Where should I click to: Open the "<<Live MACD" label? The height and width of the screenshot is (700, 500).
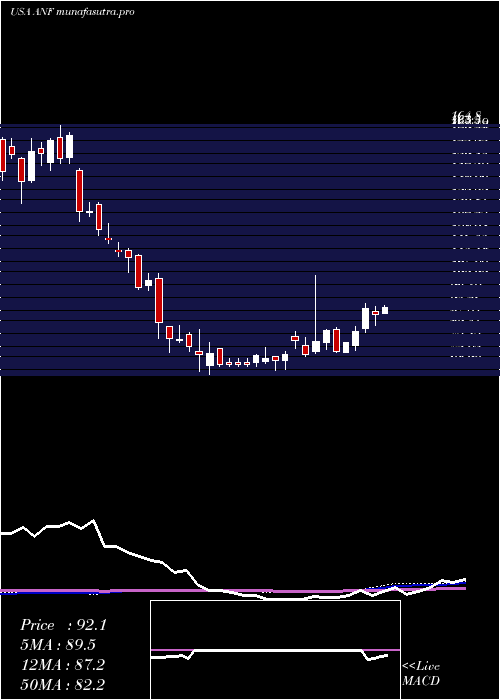[x=421, y=674]
